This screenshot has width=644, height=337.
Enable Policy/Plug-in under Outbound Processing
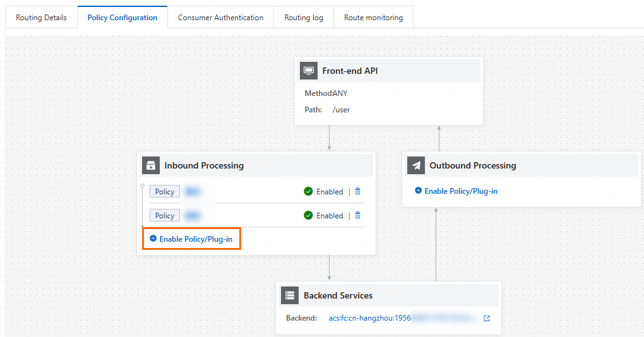point(461,191)
